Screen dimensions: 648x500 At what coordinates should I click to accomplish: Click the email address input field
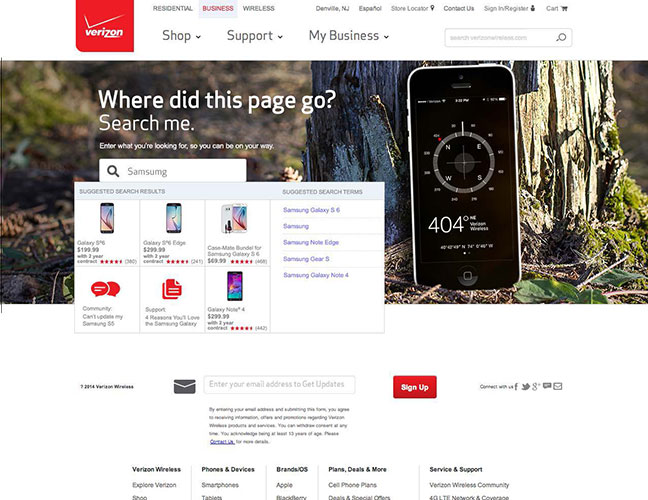point(279,384)
